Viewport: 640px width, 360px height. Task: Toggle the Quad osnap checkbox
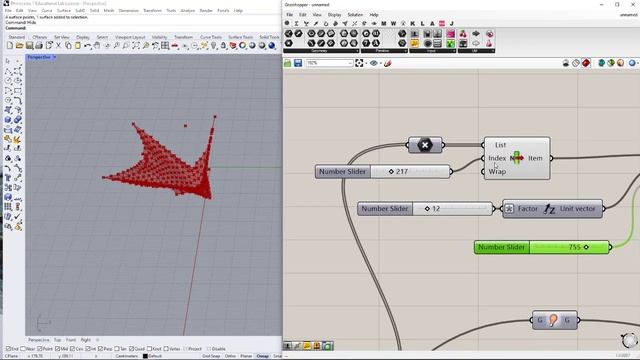pyautogui.click(x=131, y=349)
